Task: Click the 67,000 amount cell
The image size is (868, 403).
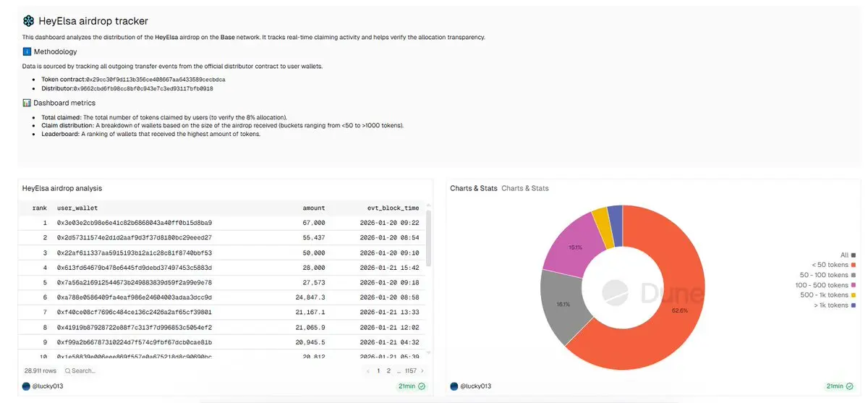Action: (314, 223)
